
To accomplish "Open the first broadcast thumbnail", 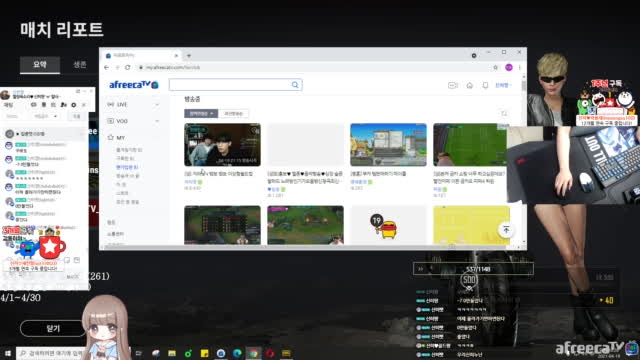I will click(x=222, y=144).
